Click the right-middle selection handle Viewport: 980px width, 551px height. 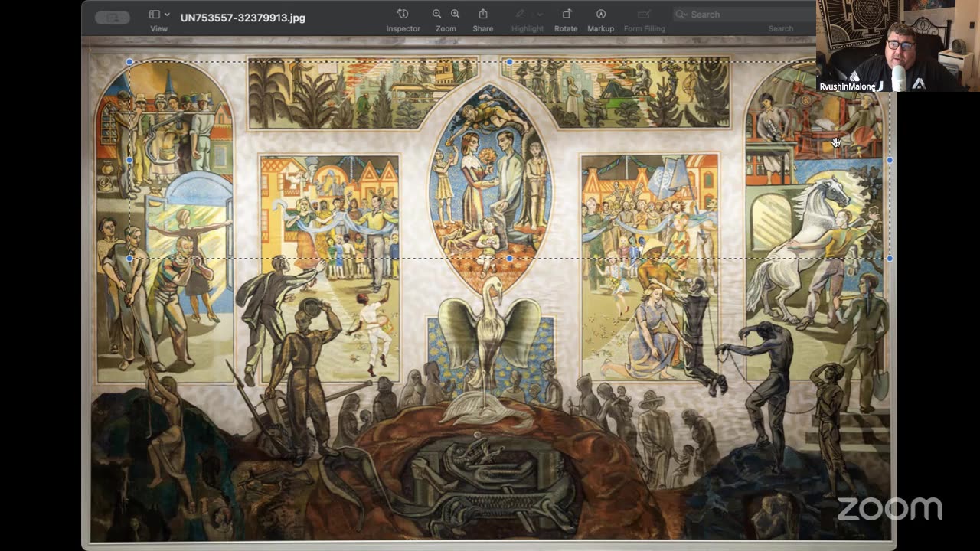point(890,161)
